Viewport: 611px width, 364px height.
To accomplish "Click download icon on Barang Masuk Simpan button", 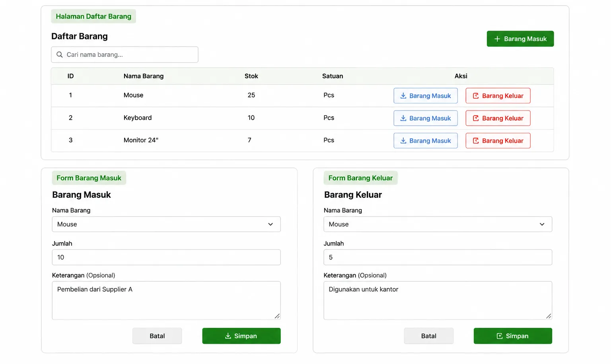I will click(228, 336).
